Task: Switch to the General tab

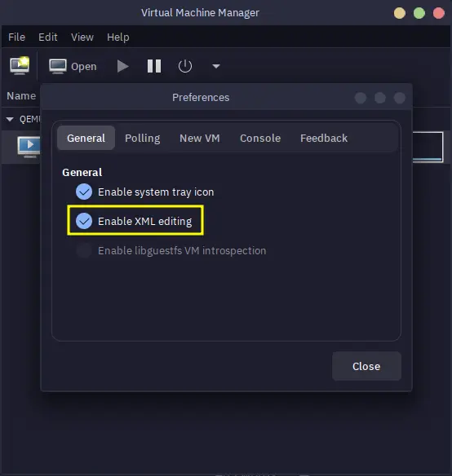Action: click(x=86, y=138)
